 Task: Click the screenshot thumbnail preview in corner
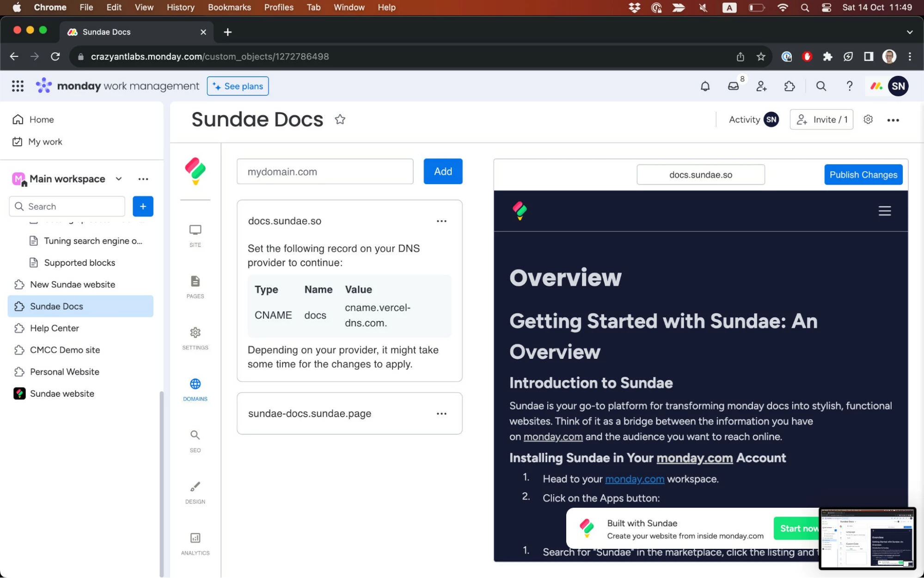[867, 538]
